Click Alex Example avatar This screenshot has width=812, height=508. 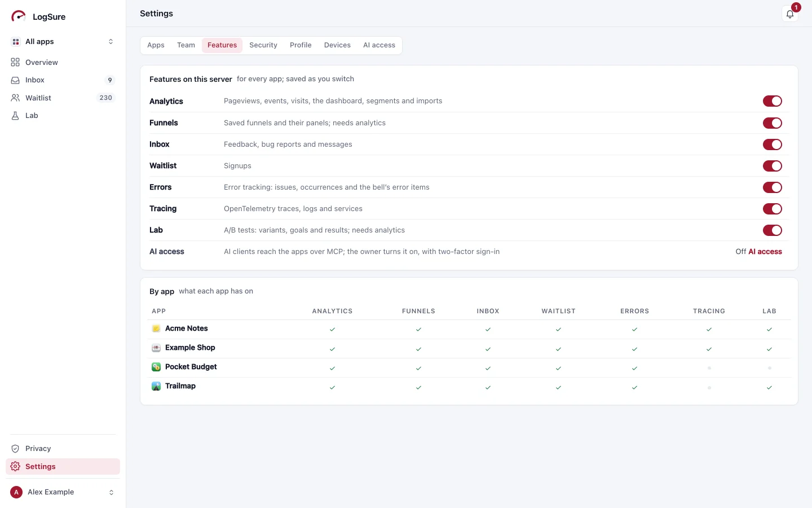16,492
